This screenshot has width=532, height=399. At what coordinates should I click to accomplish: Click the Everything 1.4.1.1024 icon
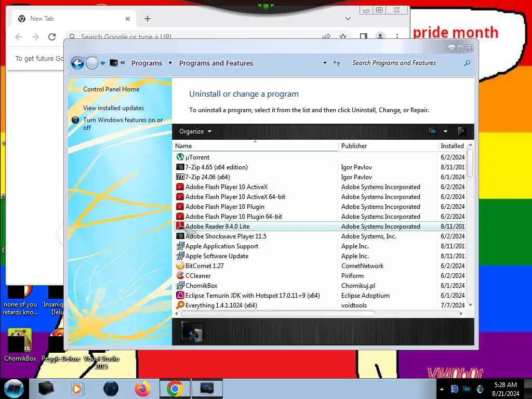click(180, 305)
